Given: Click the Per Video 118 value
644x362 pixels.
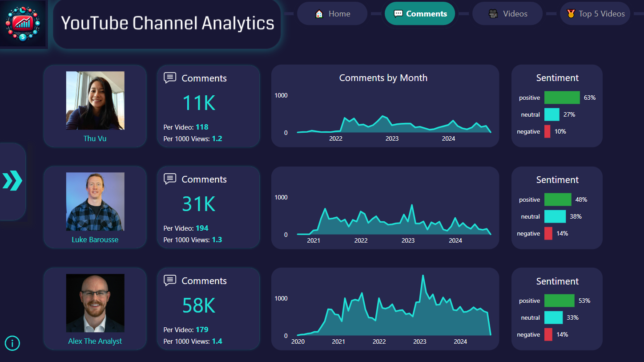Looking at the screenshot, I should click(202, 127).
